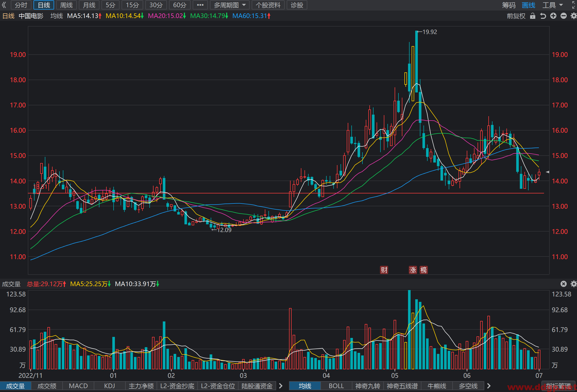Select the 神奇九转 indicator tab
Image resolution: width=577 pixels, height=392 pixels.
pyautogui.click(x=368, y=386)
